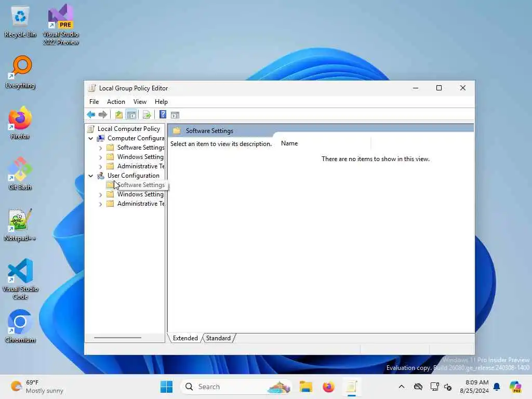Open the Everything desktop shortcut
The height and width of the screenshot is (399, 532).
click(x=20, y=72)
